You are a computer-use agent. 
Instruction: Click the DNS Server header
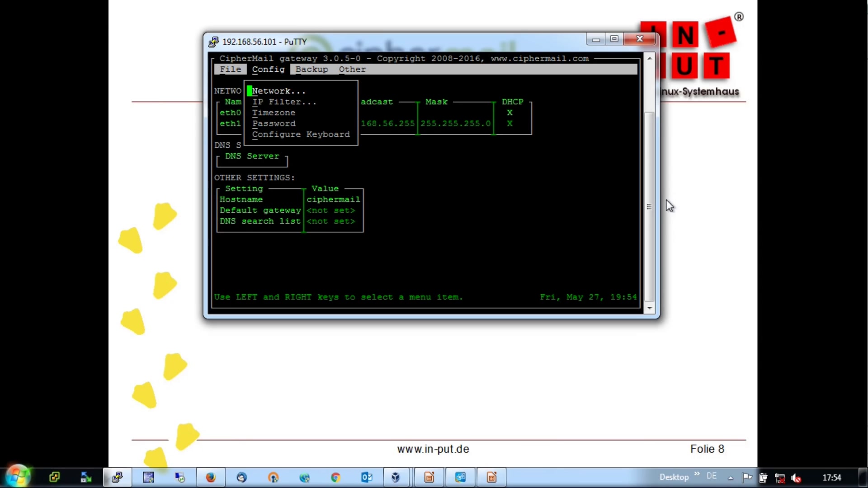point(252,156)
